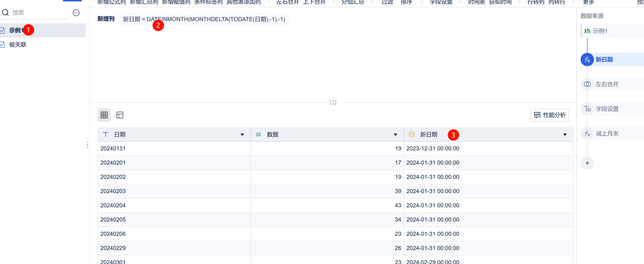Open the 新日期 step label in flow

pyautogui.click(x=604, y=60)
